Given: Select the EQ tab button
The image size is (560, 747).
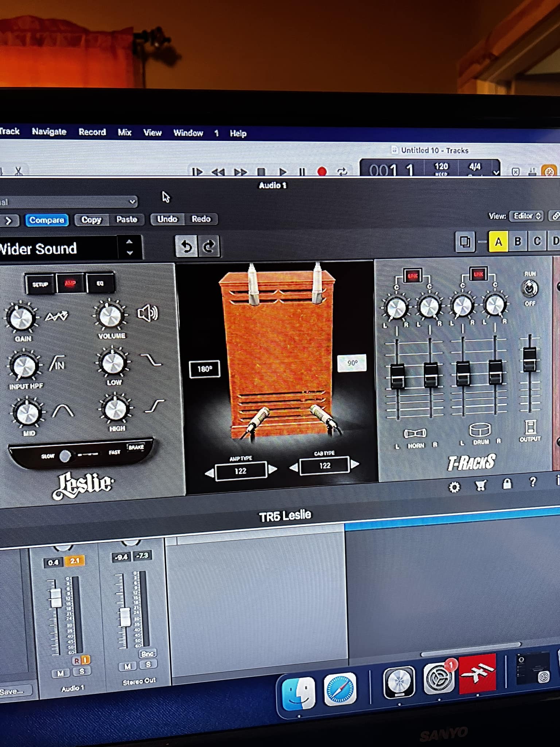Looking at the screenshot, I should (x=100, y=283).
